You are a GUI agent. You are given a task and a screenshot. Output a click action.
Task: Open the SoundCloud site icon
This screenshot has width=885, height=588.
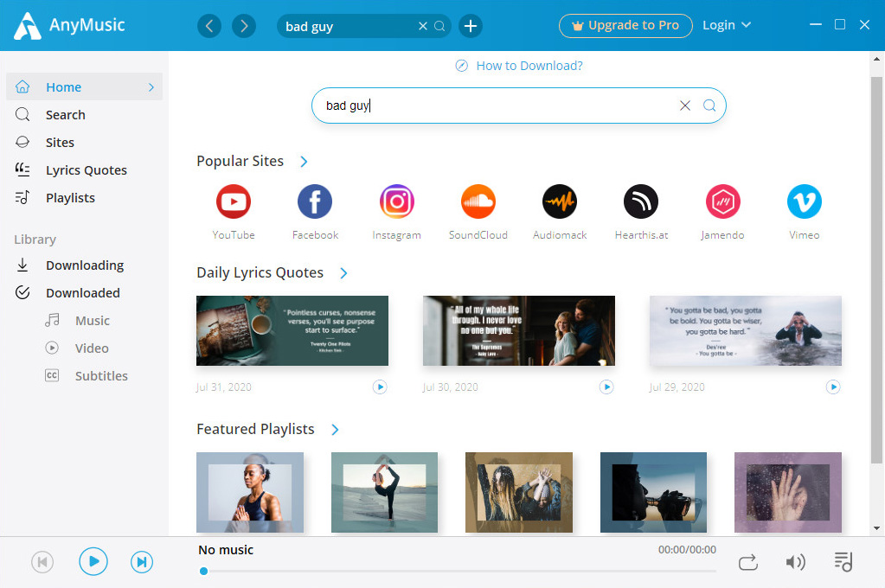pyautogui.click(x=478, y=201)
